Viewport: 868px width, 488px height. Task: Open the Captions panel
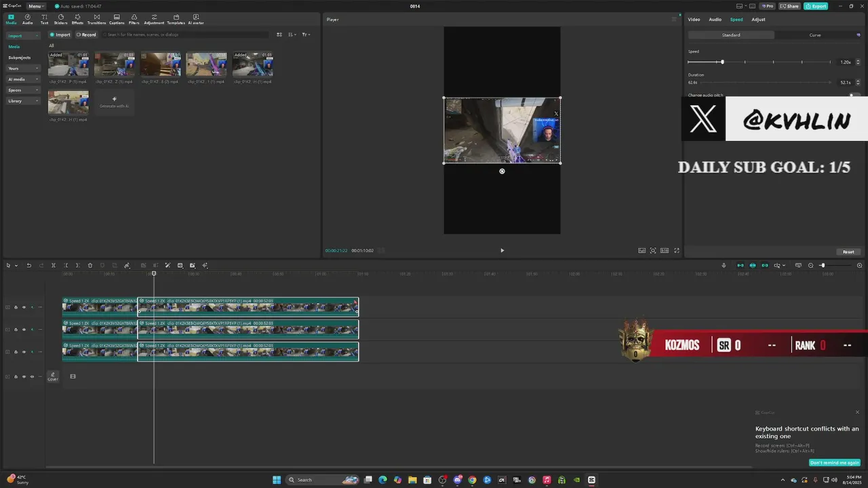pyautogui.click(x=117, y=20)
